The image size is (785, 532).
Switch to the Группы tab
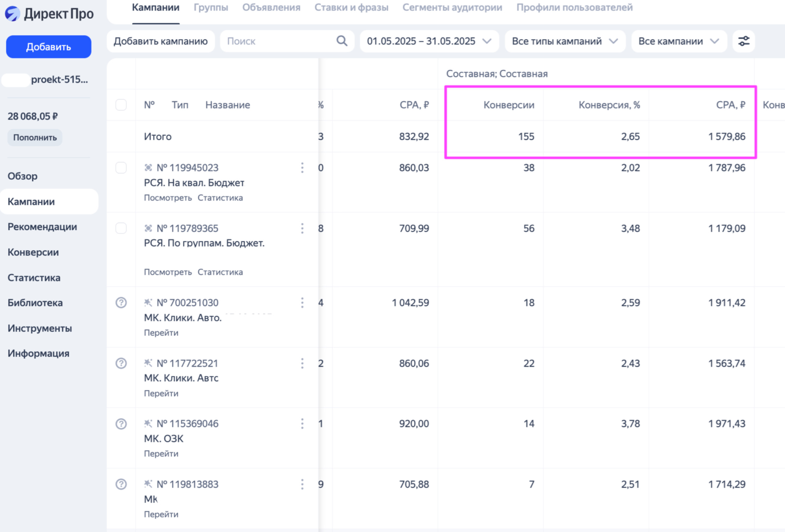pos(211,8)
